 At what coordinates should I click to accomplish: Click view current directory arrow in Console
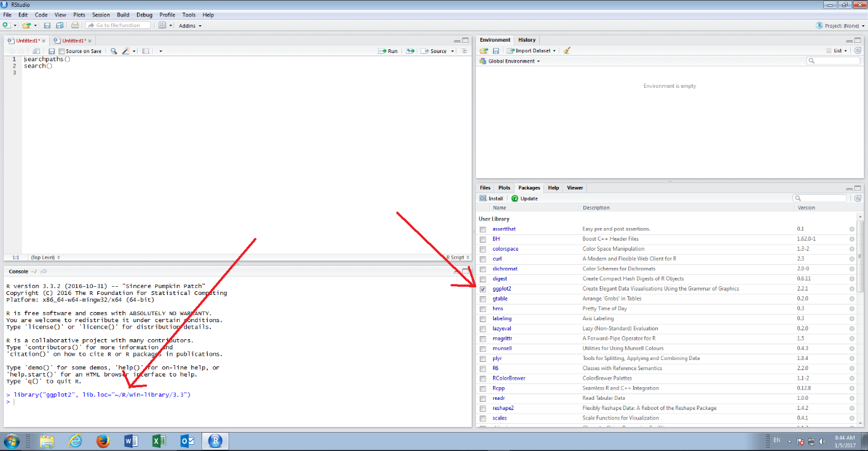(x=42, y=272)
